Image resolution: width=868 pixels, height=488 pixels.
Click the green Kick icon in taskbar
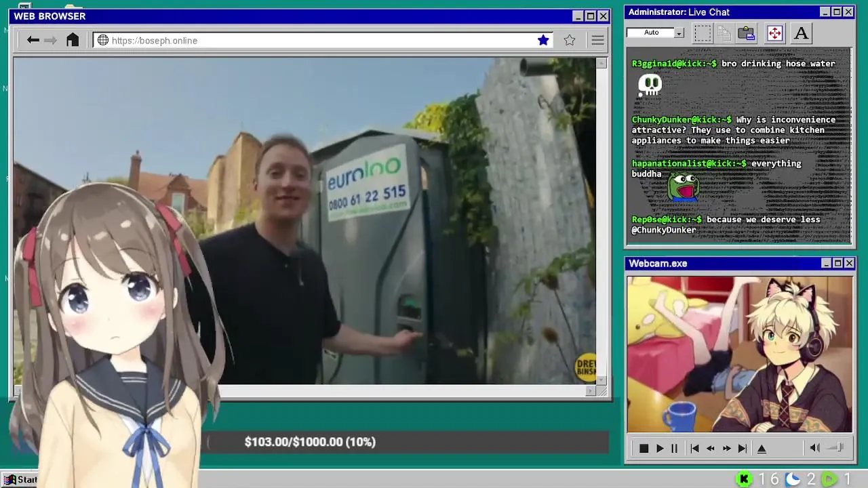(744, 479)
